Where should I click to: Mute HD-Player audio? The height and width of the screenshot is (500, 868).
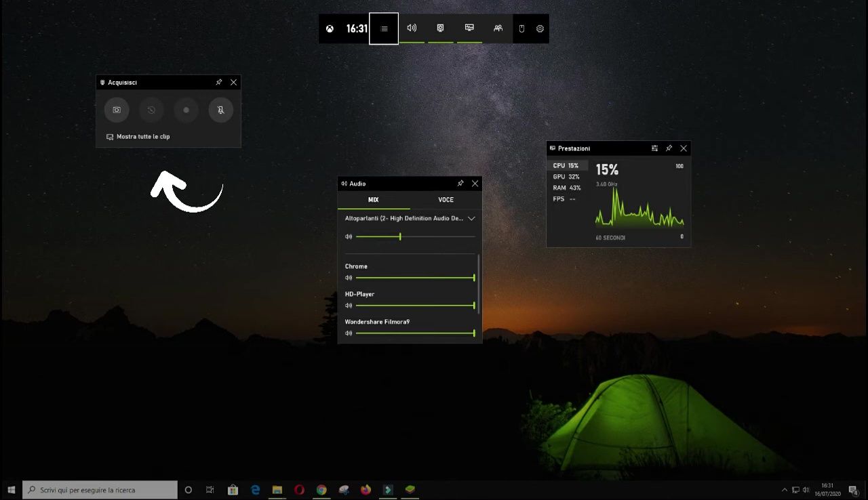349,306
